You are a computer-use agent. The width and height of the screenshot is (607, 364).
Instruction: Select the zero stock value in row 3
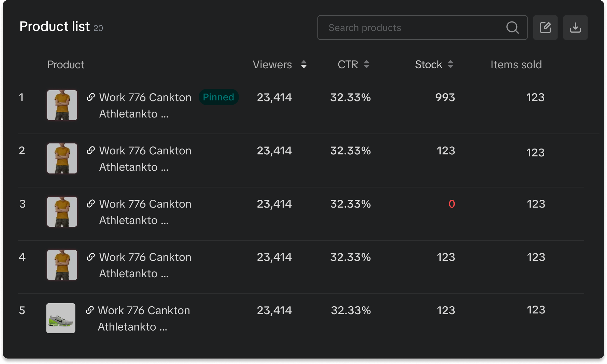[451, 204]
